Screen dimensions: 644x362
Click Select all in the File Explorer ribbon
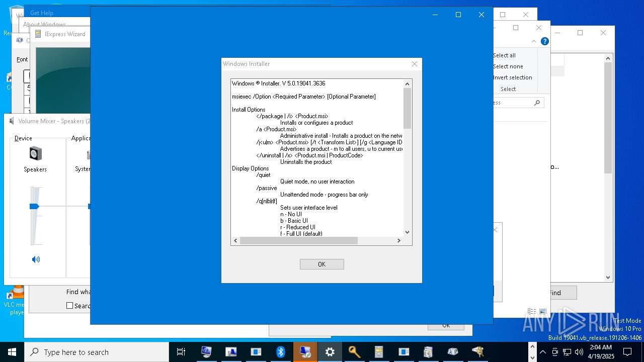tap(504, 55)
